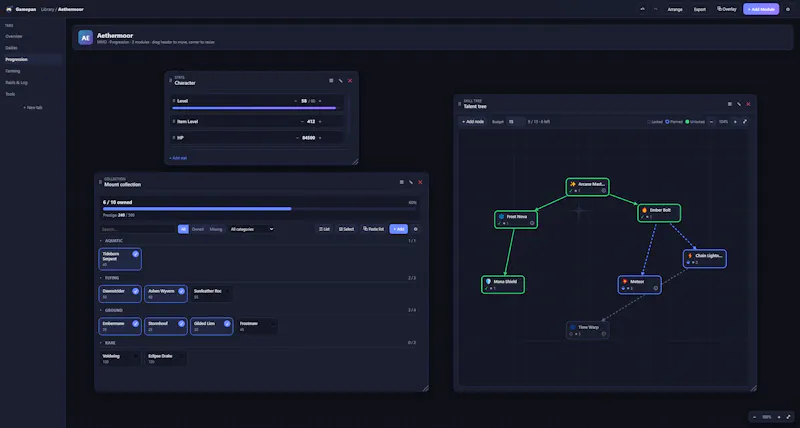Increase the Item Level stat with plus
The image size is (800, 428).
tap(320, 121)
